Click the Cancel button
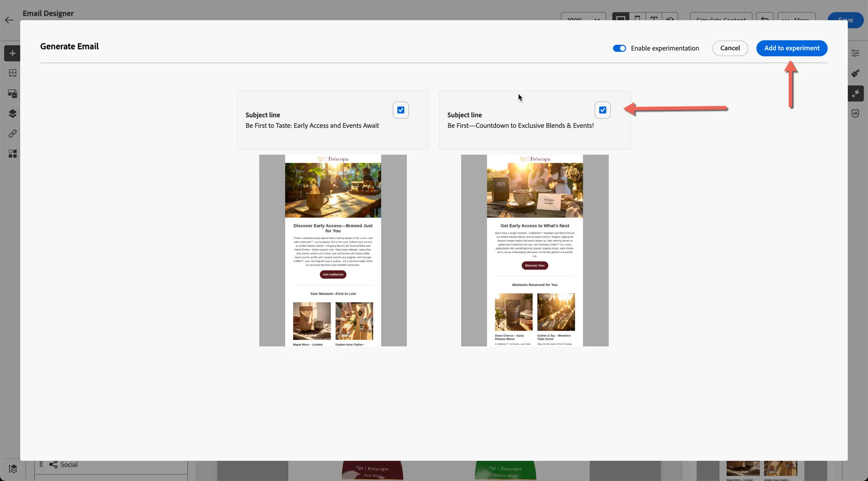 pos(730,48)
